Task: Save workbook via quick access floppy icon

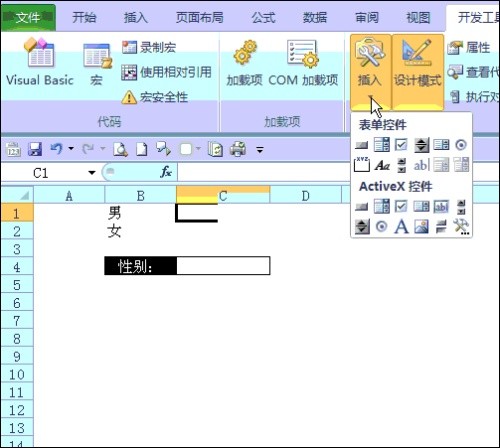Action: (35, 149)
